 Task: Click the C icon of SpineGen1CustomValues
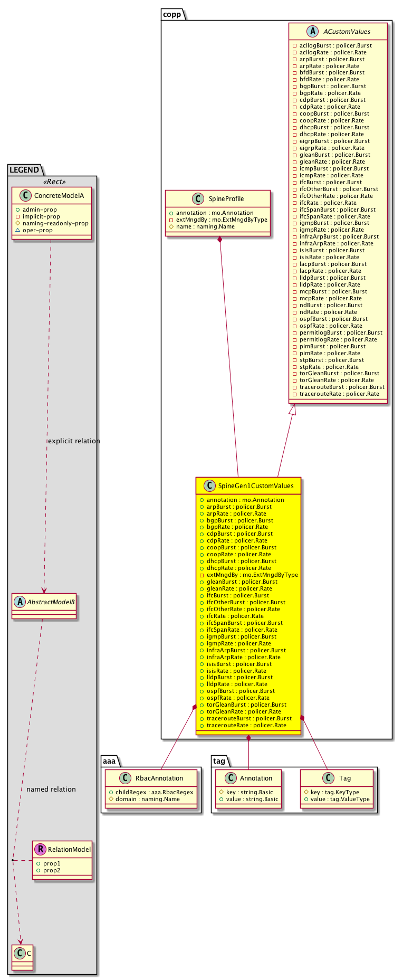tap(209, 486)
